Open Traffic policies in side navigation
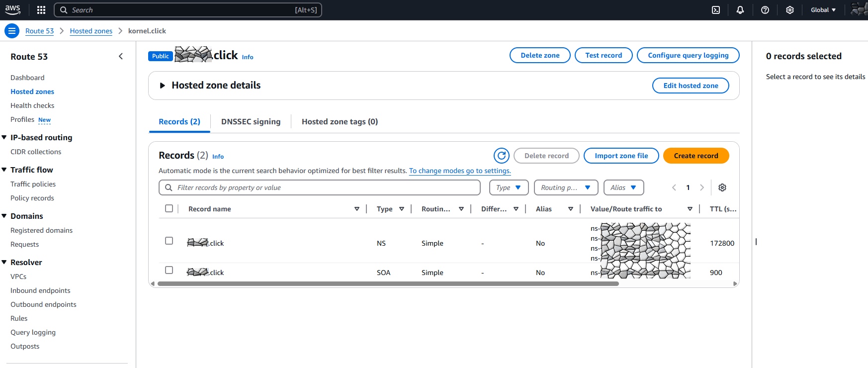Image resolution: width=868 pixels, height=368 pixels. (33, 184)
